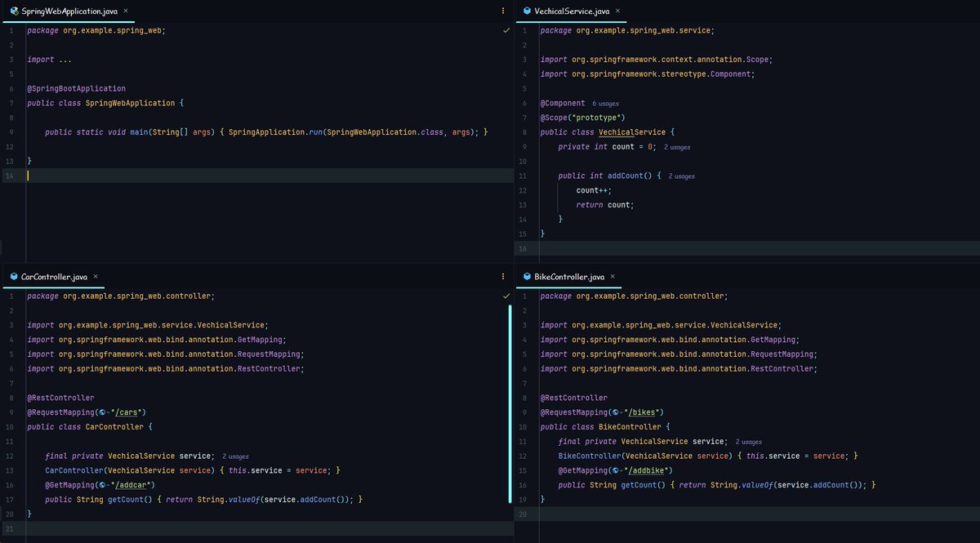Click the VechicalService.java class file icon

coord(526,11)
